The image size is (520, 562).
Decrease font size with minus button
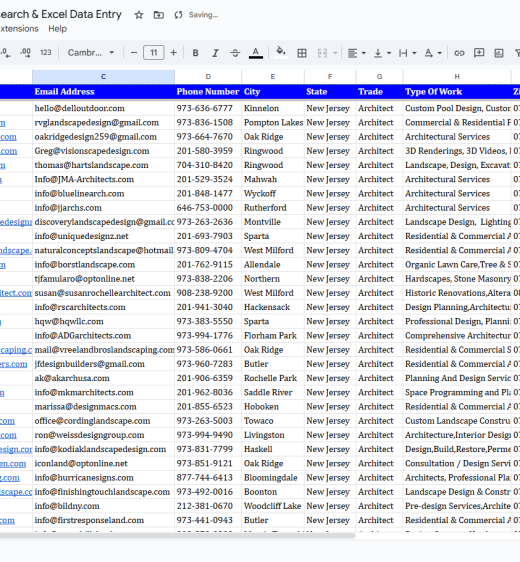tap(134, 53)
